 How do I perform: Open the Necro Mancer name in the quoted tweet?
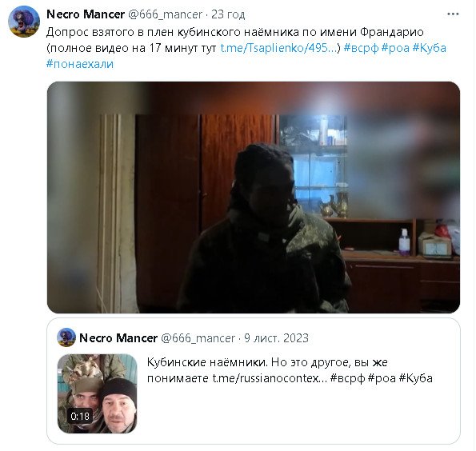click(x=118, y=337)
